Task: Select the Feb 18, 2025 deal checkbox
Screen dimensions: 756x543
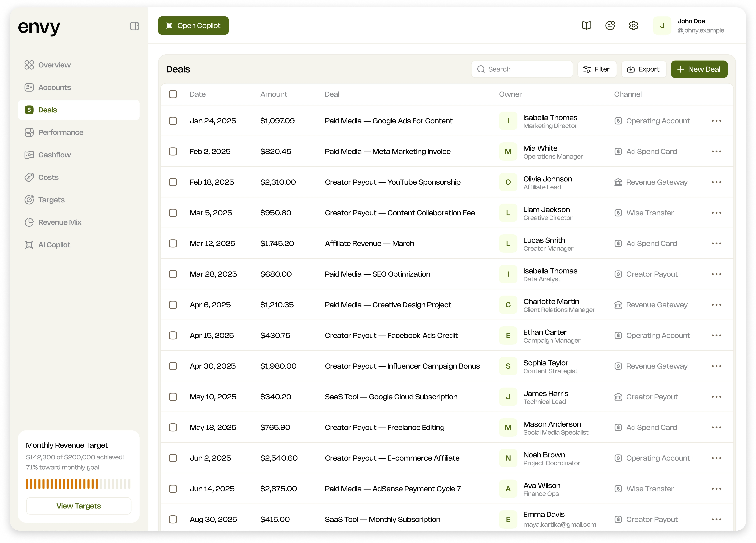Action: (173, 182)
